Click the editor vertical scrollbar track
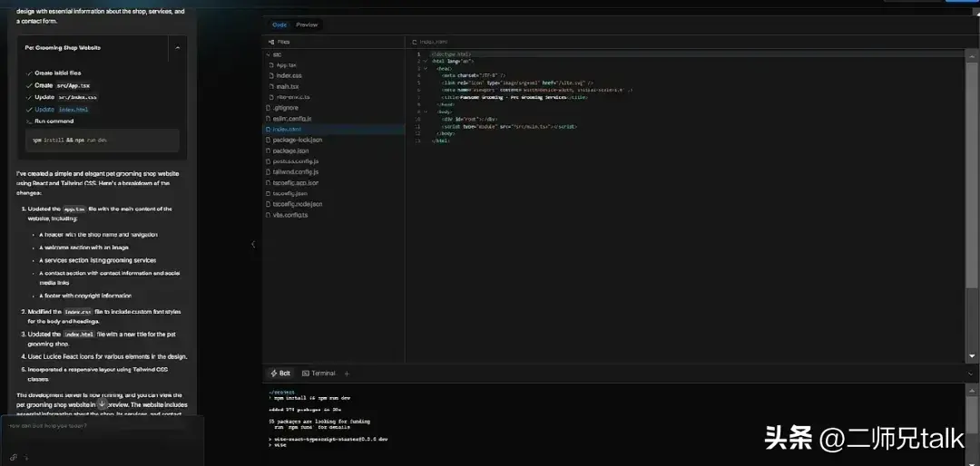This screenshot has height=466, width=980. pos(971,206)
